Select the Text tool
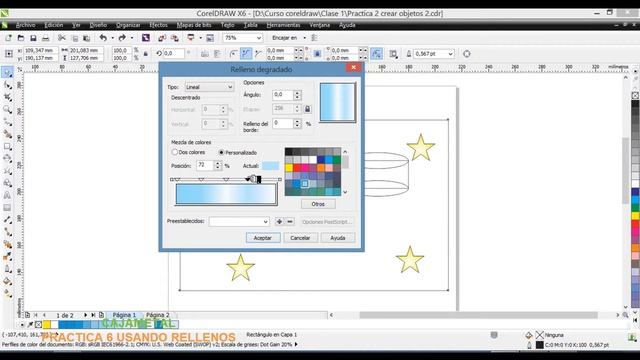Viewport: 640px width, 360px height. pos(7,195)
